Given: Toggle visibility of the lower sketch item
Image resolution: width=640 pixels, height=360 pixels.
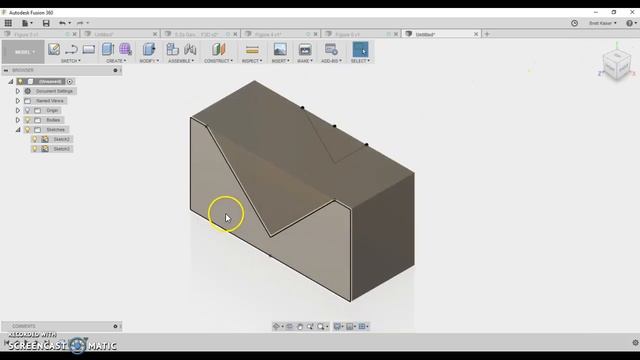Looking at the screenshot, I should [35, 149].
